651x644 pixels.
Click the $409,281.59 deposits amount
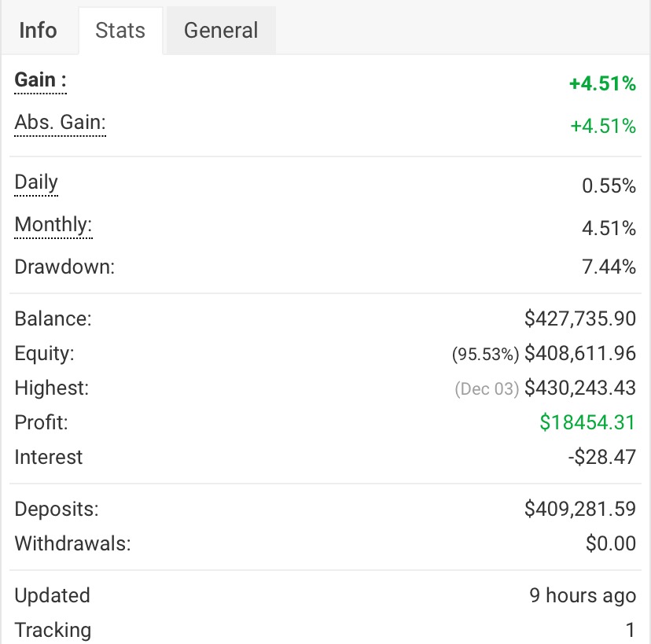click(580, 510)
